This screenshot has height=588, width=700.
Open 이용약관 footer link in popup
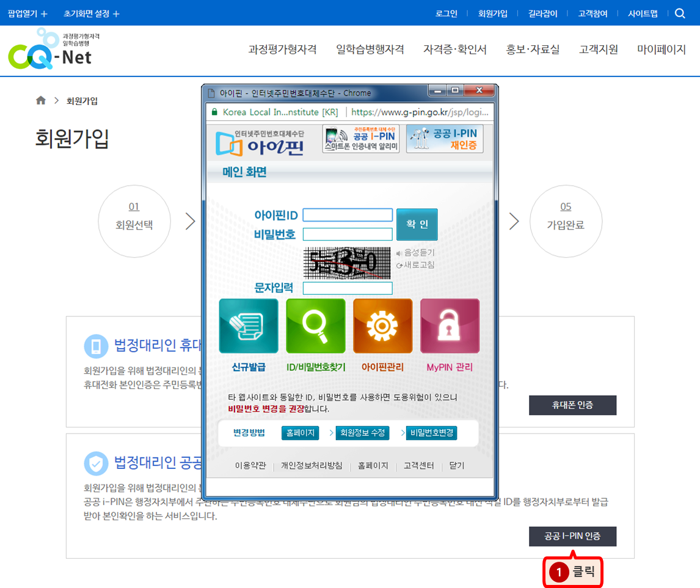coord(250,466)
